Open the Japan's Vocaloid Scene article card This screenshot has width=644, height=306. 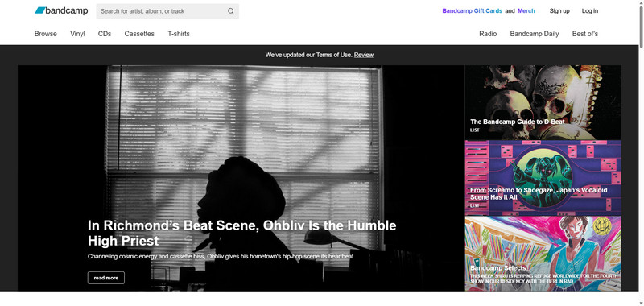coord(543,178)
